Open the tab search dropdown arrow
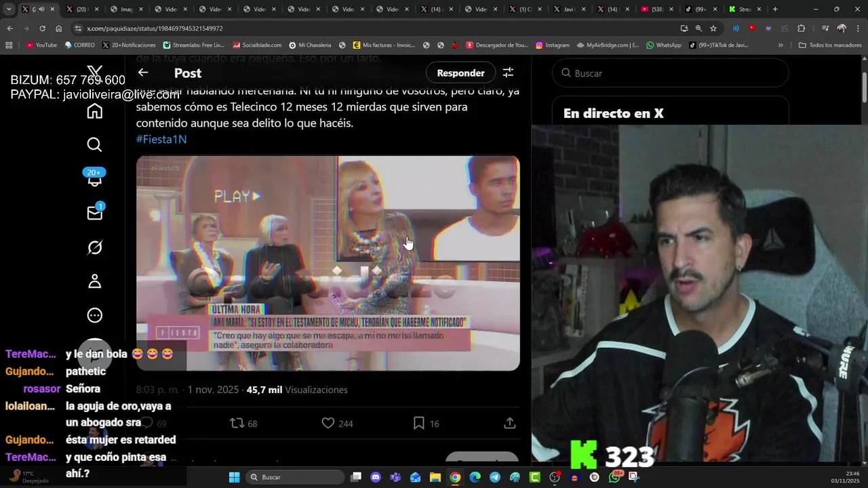 pos(9,9)
